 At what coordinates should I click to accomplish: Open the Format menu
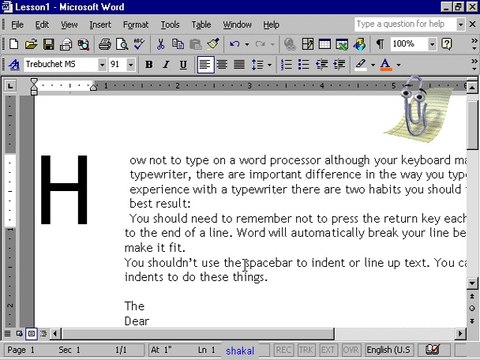point(136,25)
